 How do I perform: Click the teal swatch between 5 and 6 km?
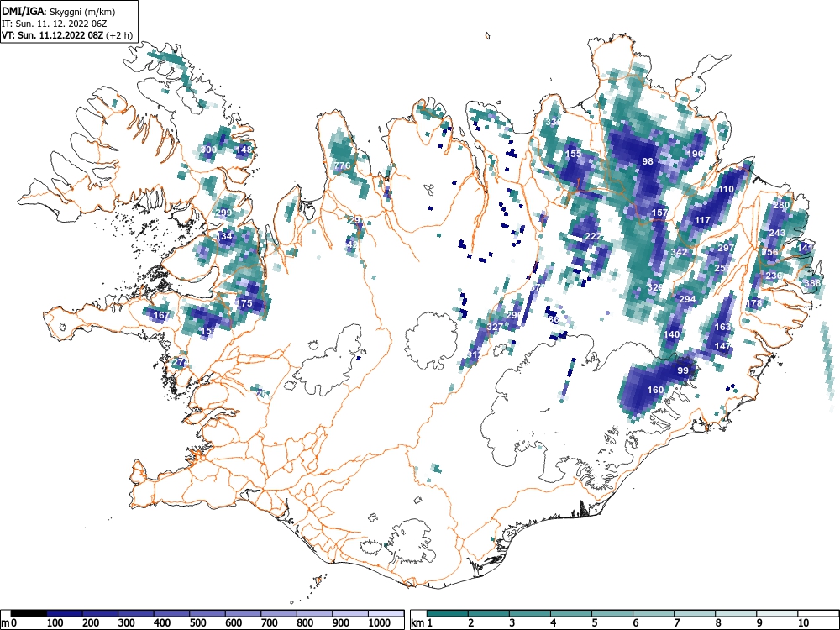click(612, 612)
